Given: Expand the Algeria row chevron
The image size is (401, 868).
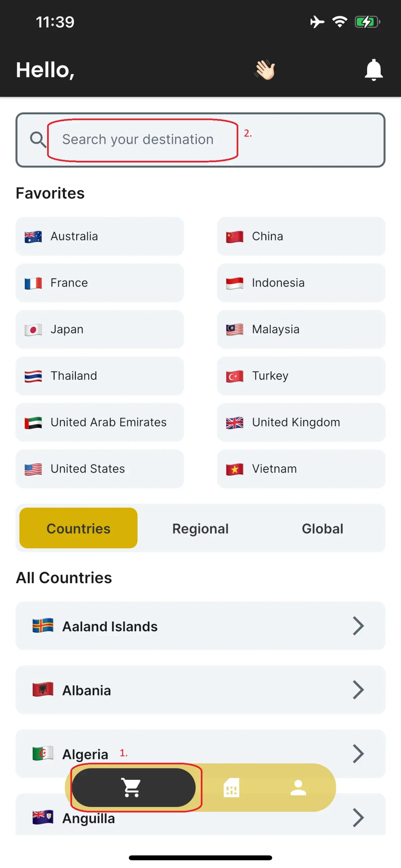Looking at the screenshot, I should tap(358, 753).
